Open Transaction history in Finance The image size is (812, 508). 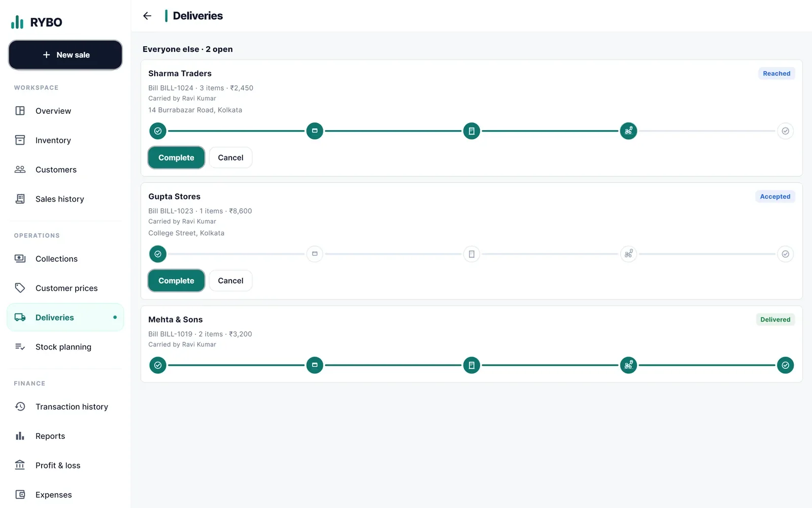65,406
